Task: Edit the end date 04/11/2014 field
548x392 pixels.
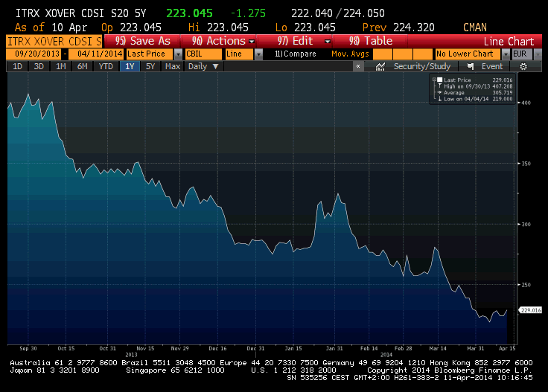Action: coord(96,54)
